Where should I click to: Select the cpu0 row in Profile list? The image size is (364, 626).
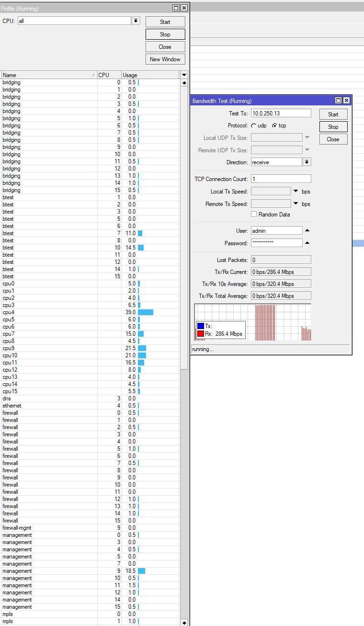91,284
